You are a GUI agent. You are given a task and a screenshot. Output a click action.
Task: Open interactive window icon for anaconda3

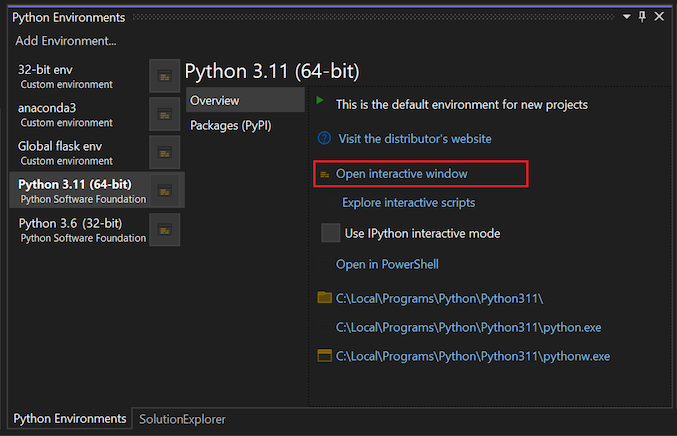[x=165, y=114]
